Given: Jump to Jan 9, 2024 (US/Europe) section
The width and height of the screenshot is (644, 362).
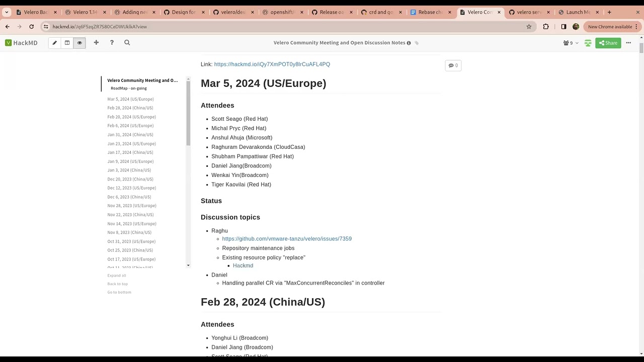Looking at the screenshot, I should [x=130, y=161].
